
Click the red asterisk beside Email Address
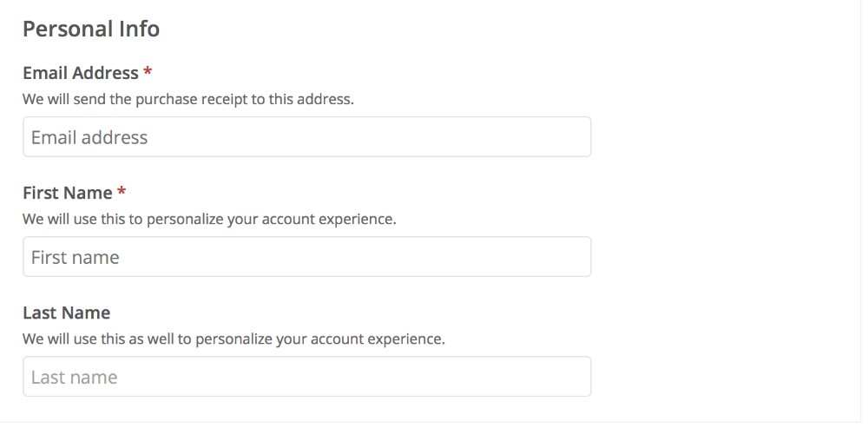click(x=148, y=72)
